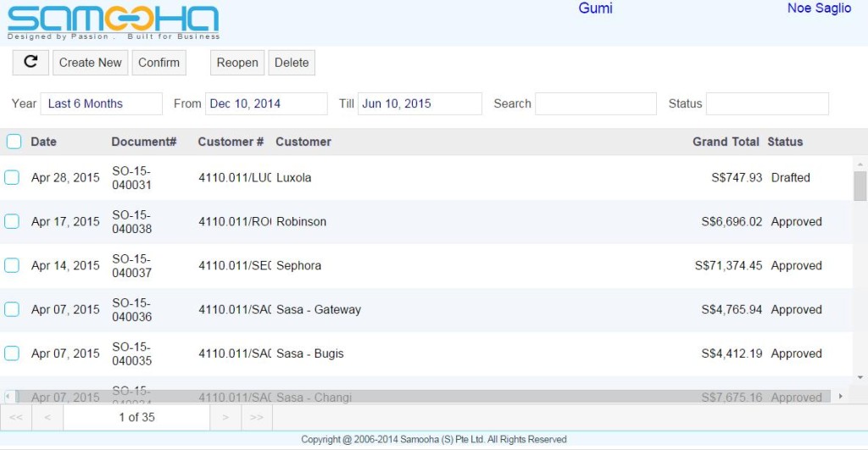
Task: Click customer name Sephora
Action: click(299, 266)
